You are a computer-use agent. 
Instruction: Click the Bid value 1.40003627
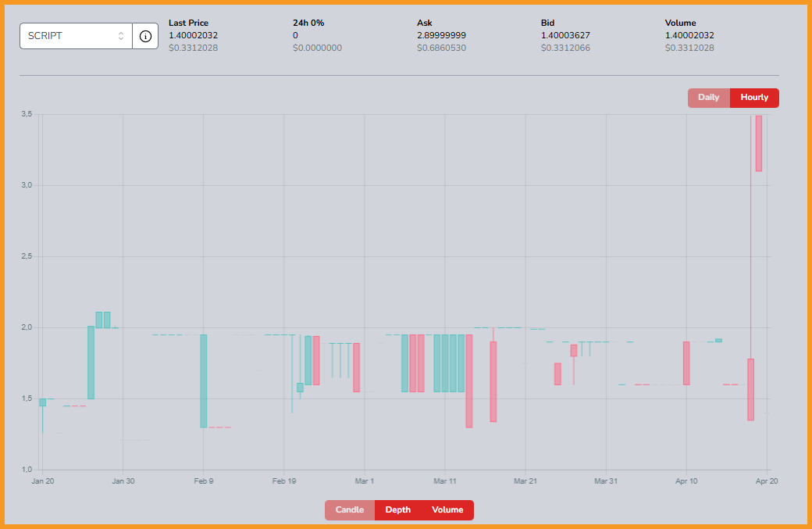click(565, 35)
